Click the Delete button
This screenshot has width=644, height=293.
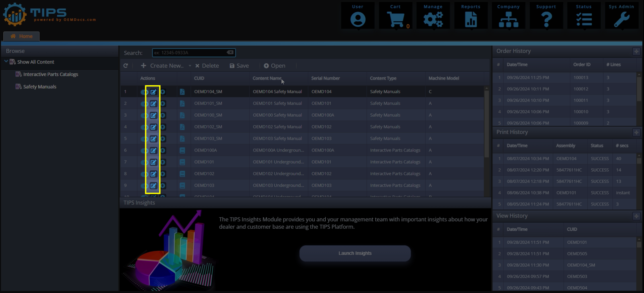[x=207, y=66]
